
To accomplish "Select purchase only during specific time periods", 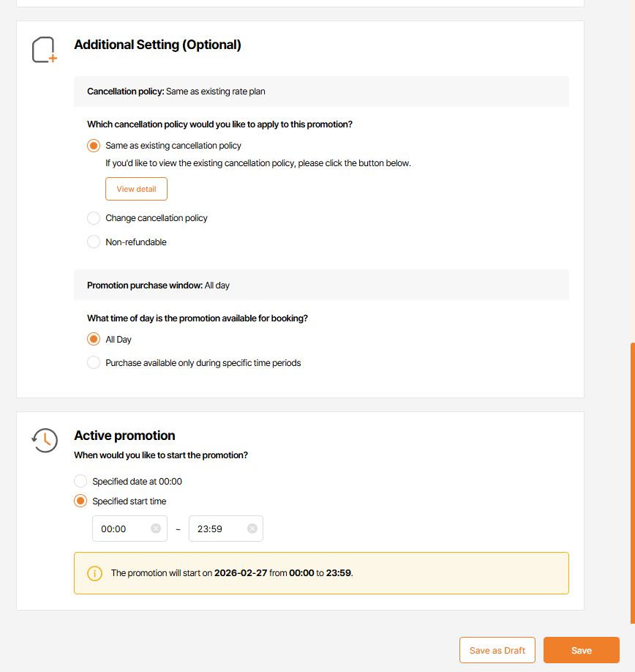I will (94, 362).
